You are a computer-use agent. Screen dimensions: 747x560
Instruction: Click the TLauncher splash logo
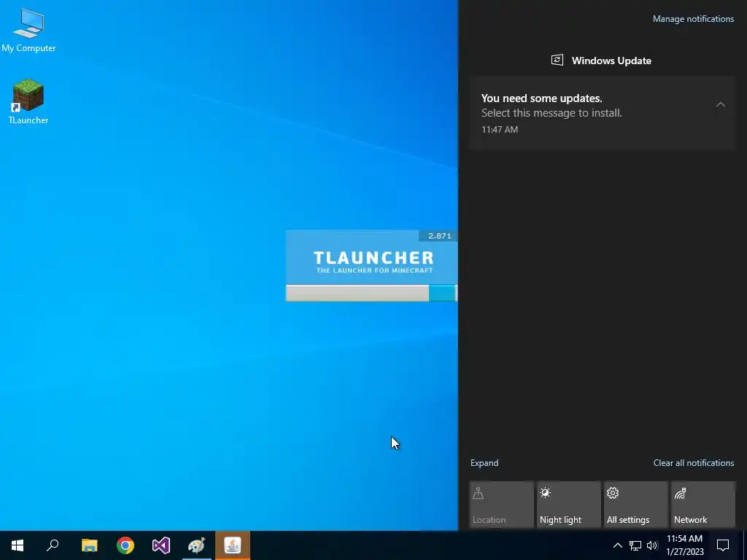click(373, 262)
